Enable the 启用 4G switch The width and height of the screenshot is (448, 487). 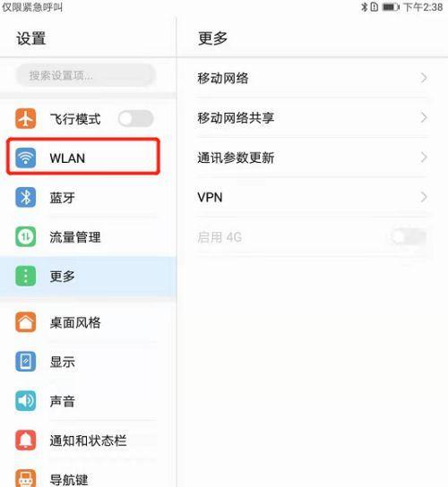(409, 237)
